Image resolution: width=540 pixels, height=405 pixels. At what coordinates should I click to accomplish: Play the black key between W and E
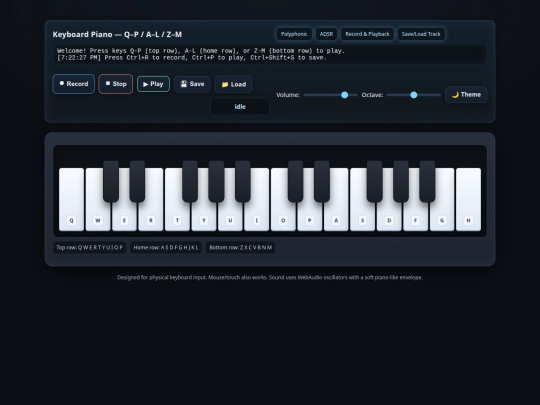pos(111,181)
